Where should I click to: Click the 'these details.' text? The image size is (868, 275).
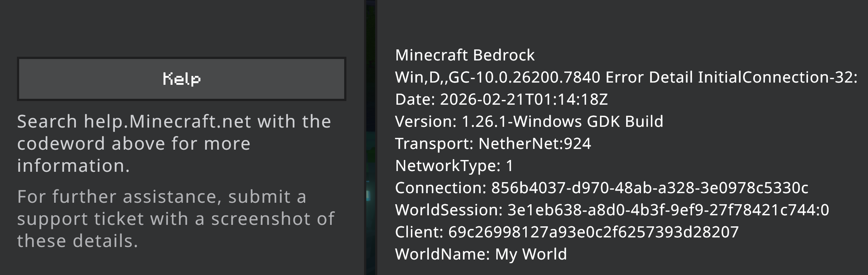pos(77,241)
